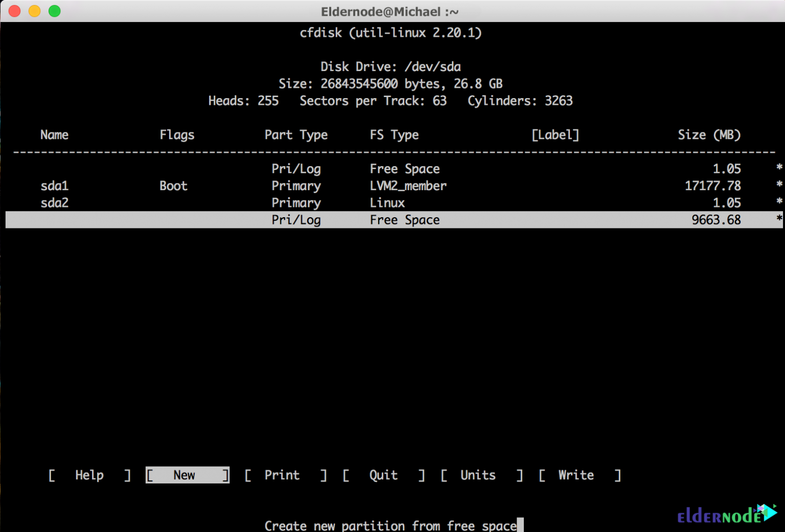This screenshot has width=785, height=532.
Task: Click the Eldernode logo
Action: (722, 516)
